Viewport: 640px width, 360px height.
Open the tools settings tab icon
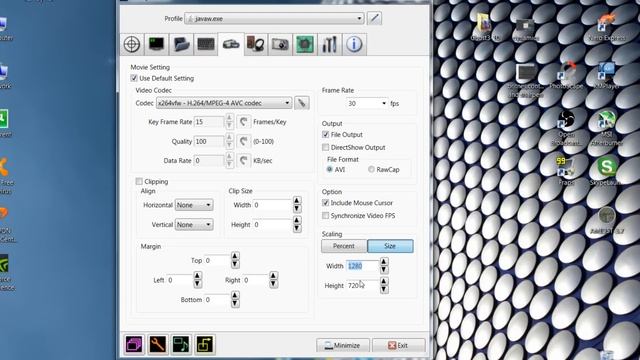329,44
